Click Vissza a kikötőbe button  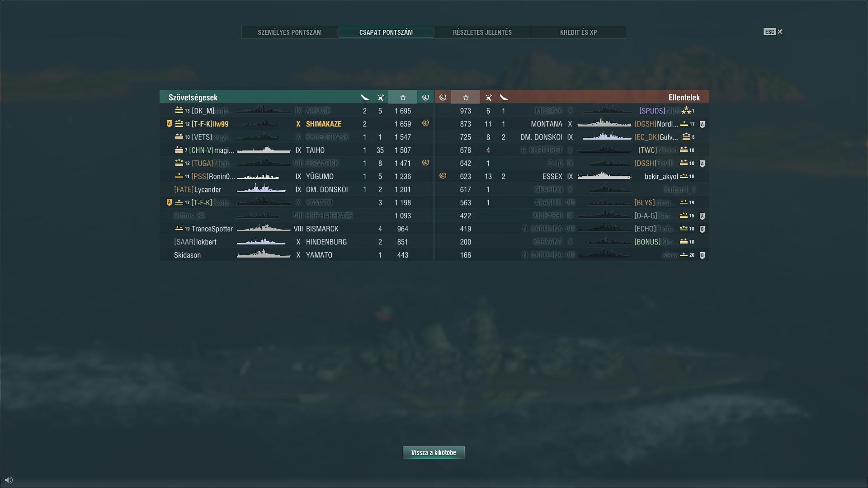(x=434, y=453)
